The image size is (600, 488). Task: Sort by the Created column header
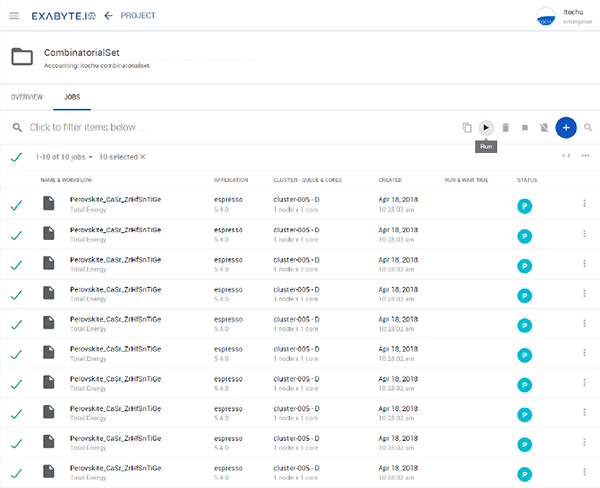click(390, 180)
